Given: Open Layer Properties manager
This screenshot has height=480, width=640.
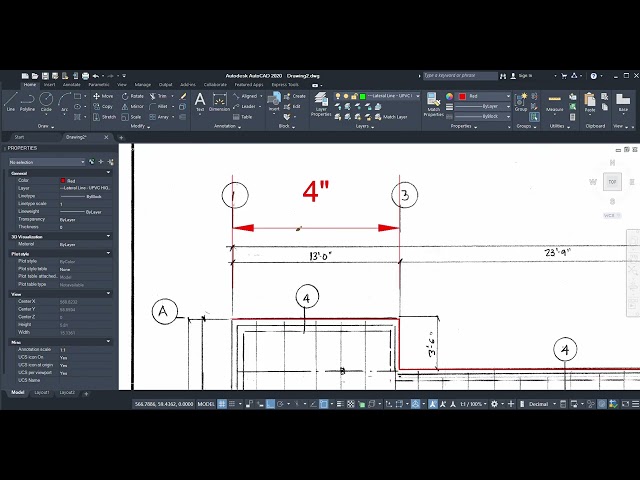Looking at the screenshot, I should click(x=321, y=104).
